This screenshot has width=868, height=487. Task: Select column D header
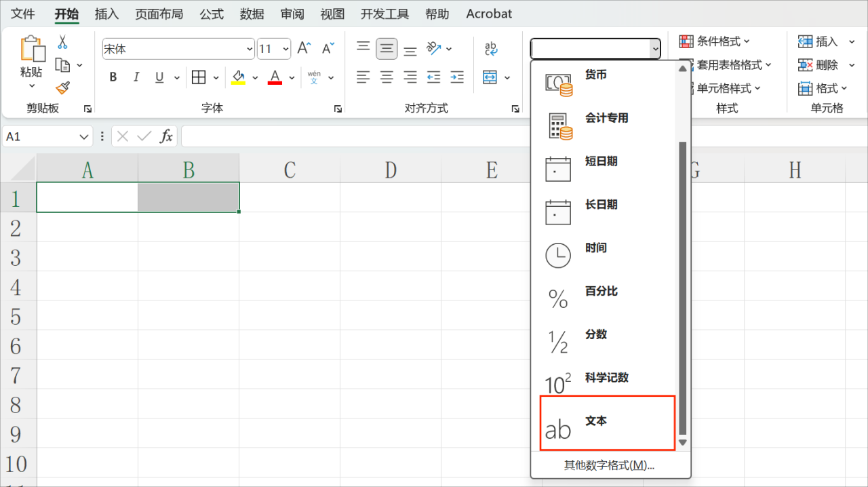[x=391, y=169]
